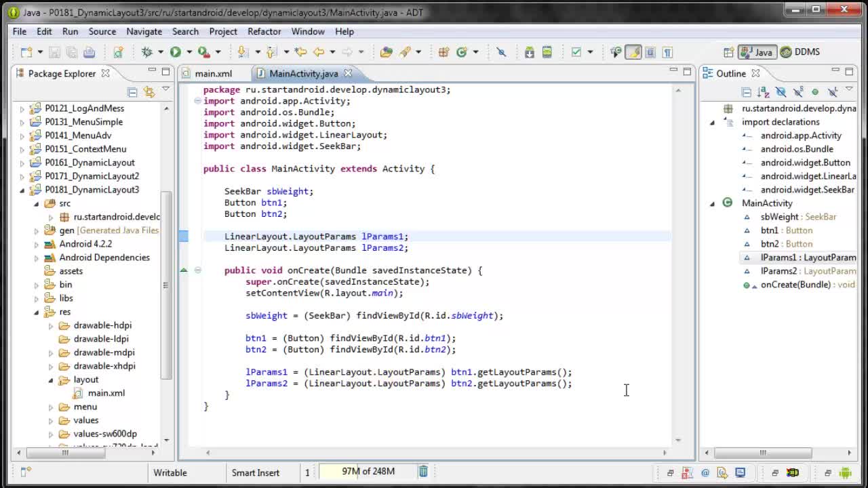Viewport: 868px width, 488px height.
Task: Click the Back navigation arrow
Action: tap(318, 52)
